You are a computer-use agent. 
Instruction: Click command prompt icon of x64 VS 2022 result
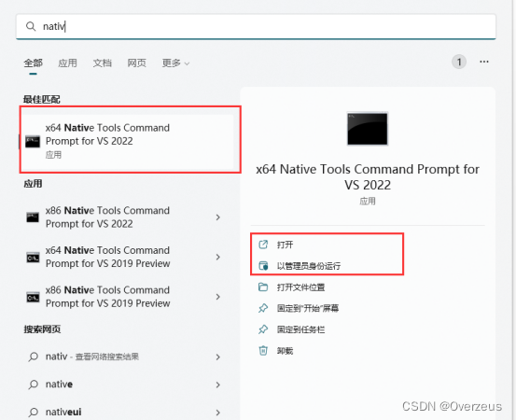tap(33, 142)
